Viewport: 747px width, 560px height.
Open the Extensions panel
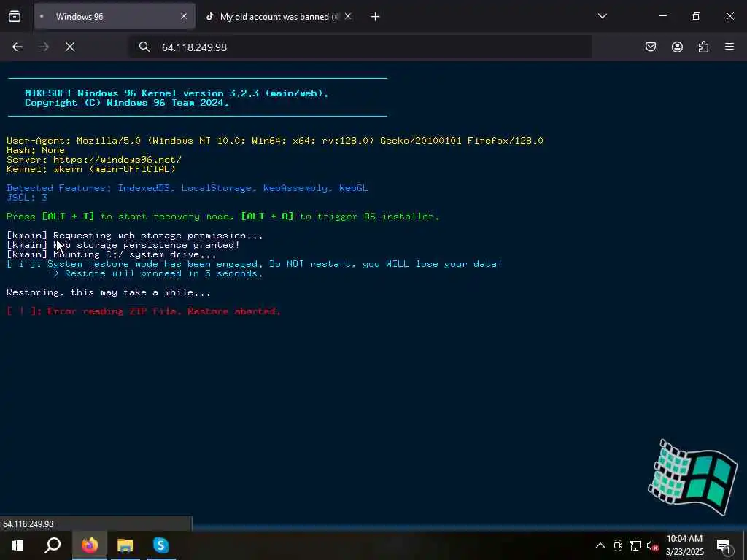coord(703,47)
